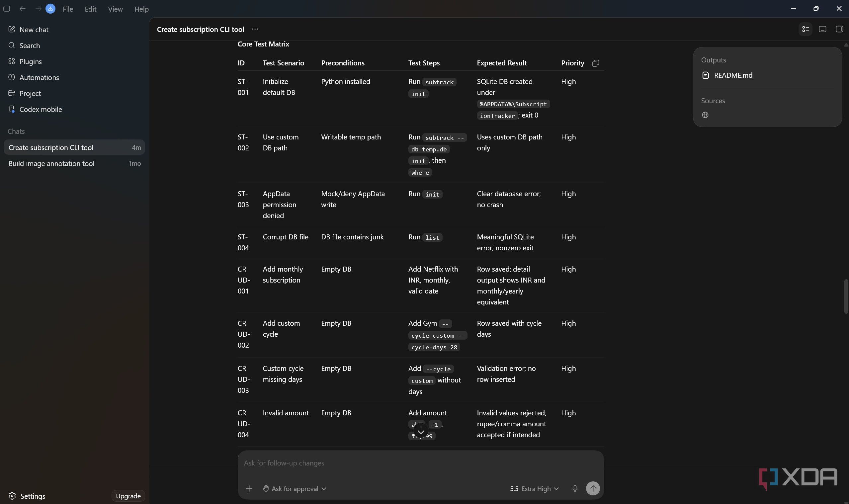Open the globe source under Sources
Viewport: 849px width, 504px height.
coord(705,115)
